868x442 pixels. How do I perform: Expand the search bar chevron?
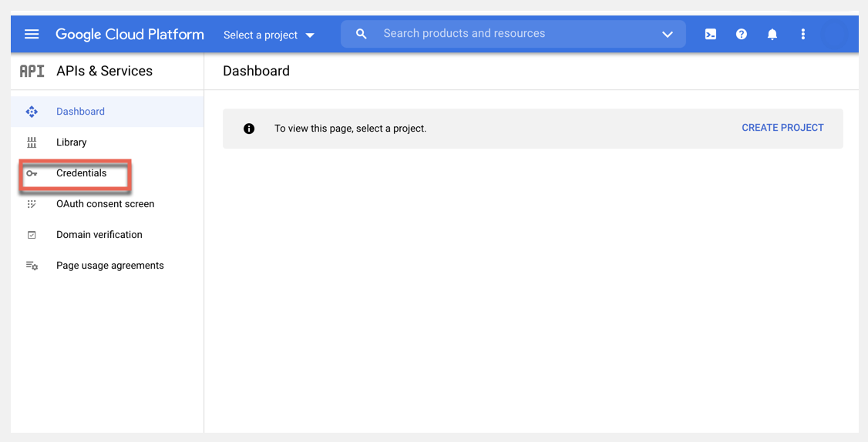(x=668, y=34)
